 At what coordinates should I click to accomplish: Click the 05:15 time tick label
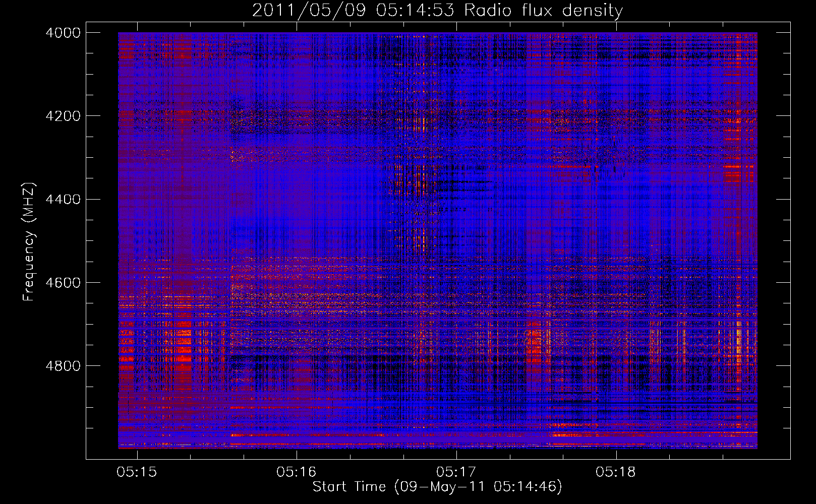pos(137,472)
